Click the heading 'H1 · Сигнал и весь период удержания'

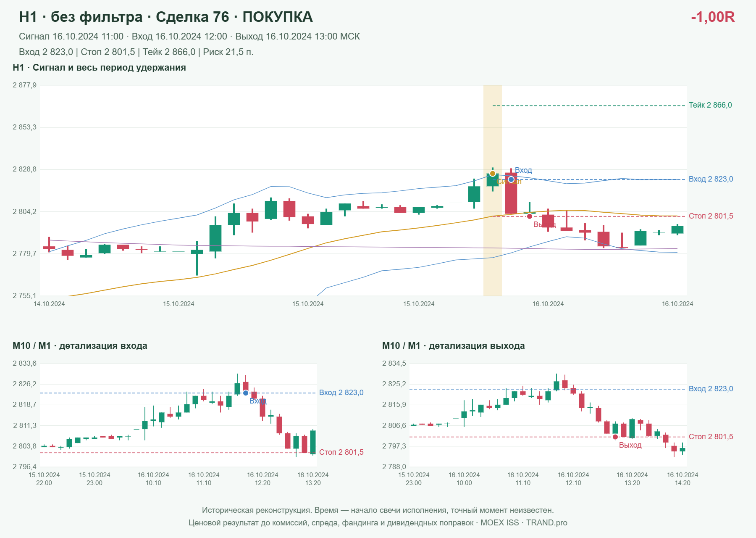(x=99, y=68)
